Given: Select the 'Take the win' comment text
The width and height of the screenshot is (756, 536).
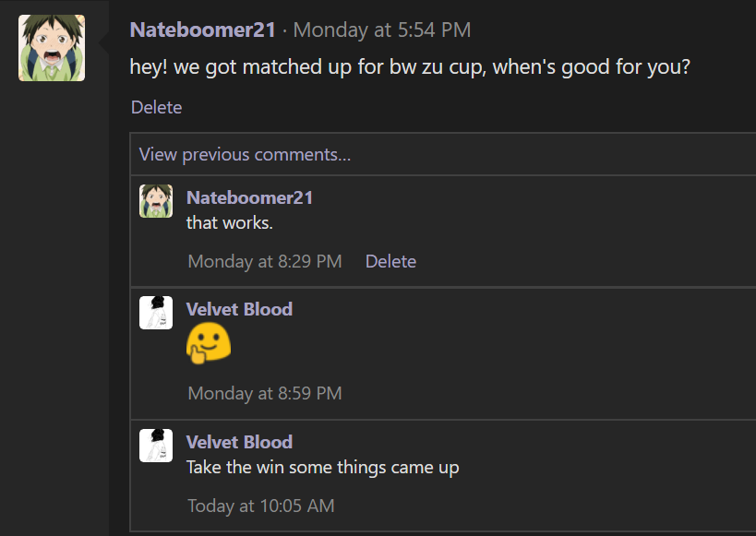Looking at the screenshot, I should 322,468.
